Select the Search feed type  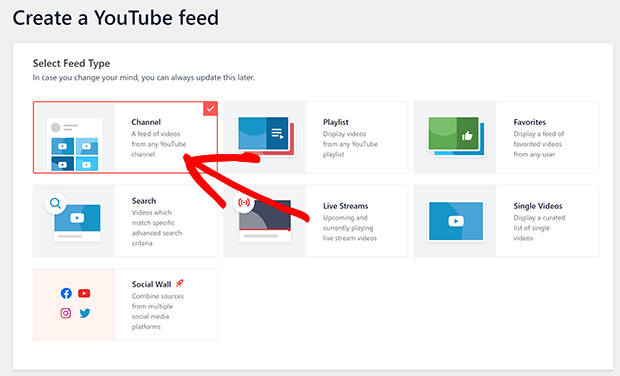click(x=125, y=221)
